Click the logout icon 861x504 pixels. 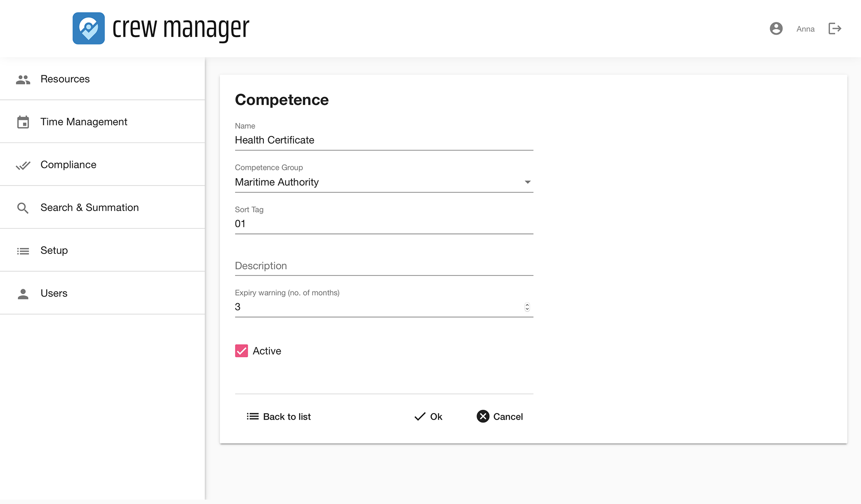pyautogui.click(x=835, y=29)
